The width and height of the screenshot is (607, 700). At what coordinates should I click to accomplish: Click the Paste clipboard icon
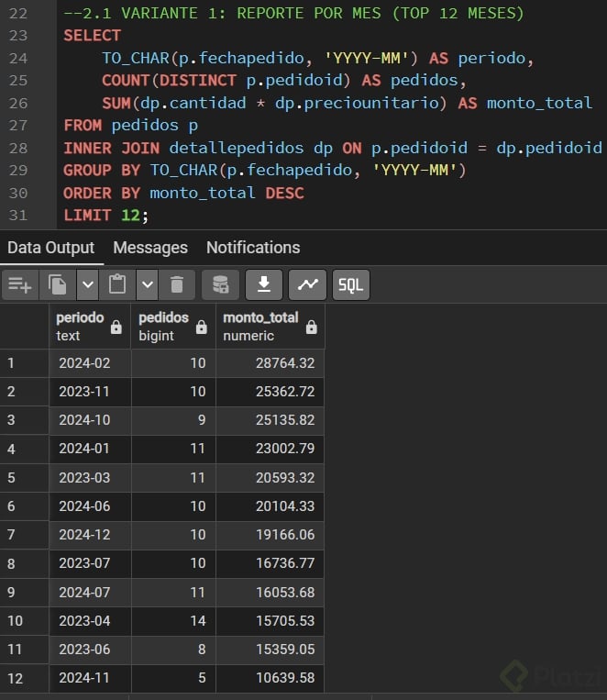click(x=117, y=285)
